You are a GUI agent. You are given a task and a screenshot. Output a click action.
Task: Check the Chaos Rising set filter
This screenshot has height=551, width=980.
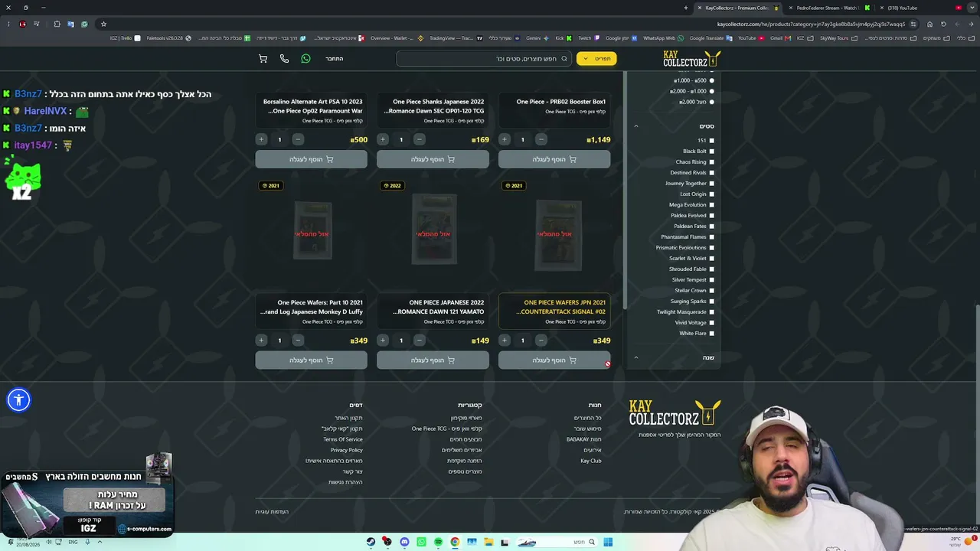pos(711,162)
